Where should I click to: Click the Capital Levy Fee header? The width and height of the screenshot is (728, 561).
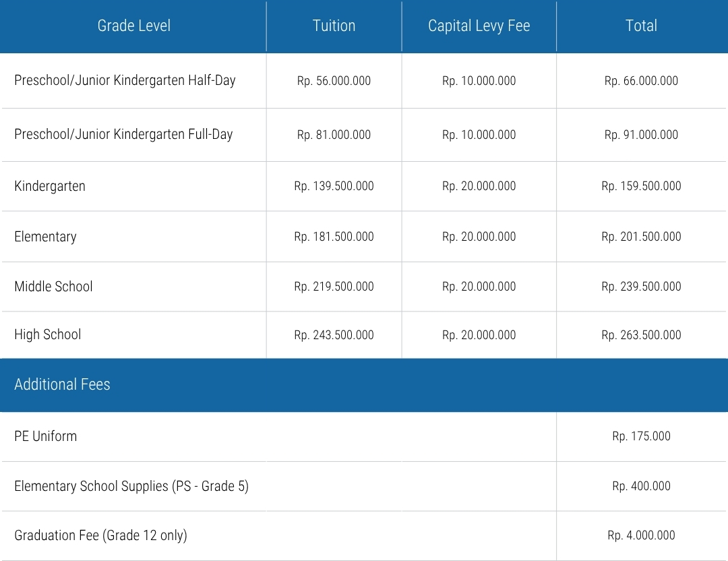[479, 26]
